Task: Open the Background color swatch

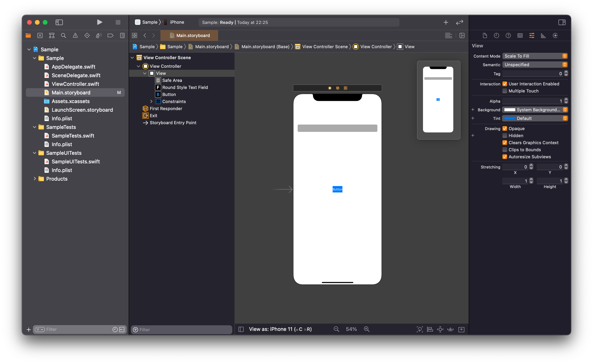Action: [x=510, y=110]
